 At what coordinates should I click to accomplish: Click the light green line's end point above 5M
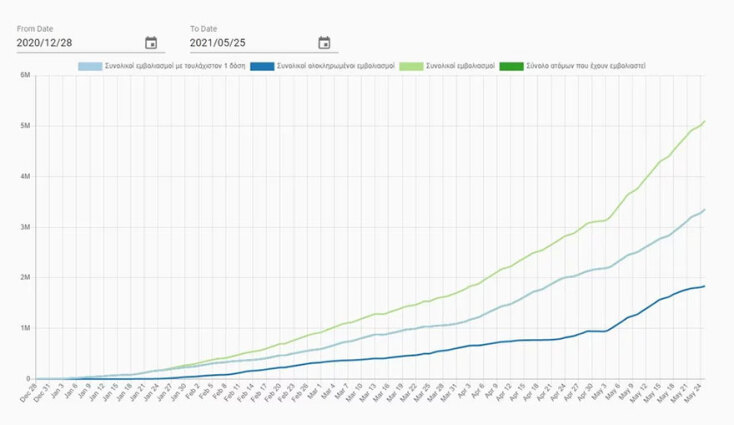point(705,121)
